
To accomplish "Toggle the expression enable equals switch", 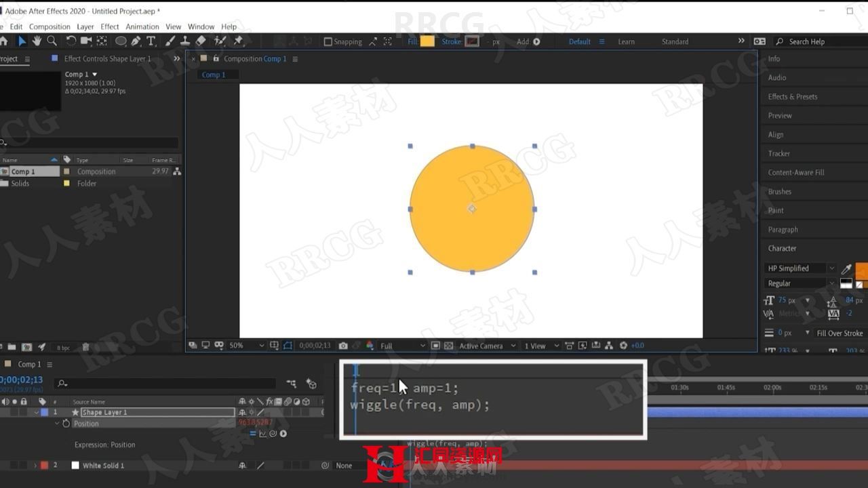I will coord(253,434).
